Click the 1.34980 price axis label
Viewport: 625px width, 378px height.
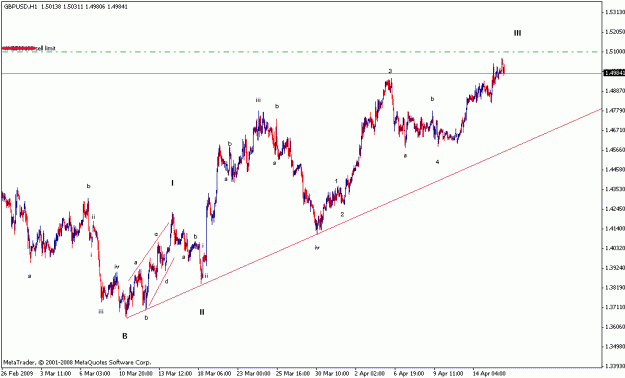(615, 346)
